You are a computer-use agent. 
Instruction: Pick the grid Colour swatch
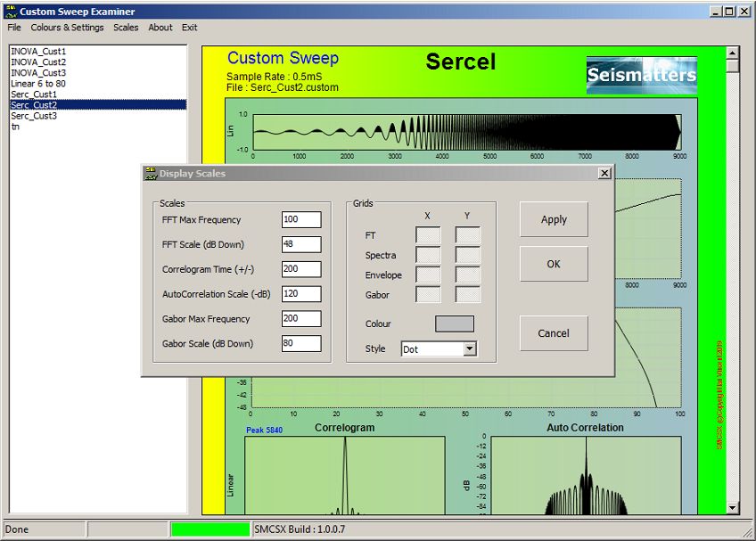click(x=455, y=324)
